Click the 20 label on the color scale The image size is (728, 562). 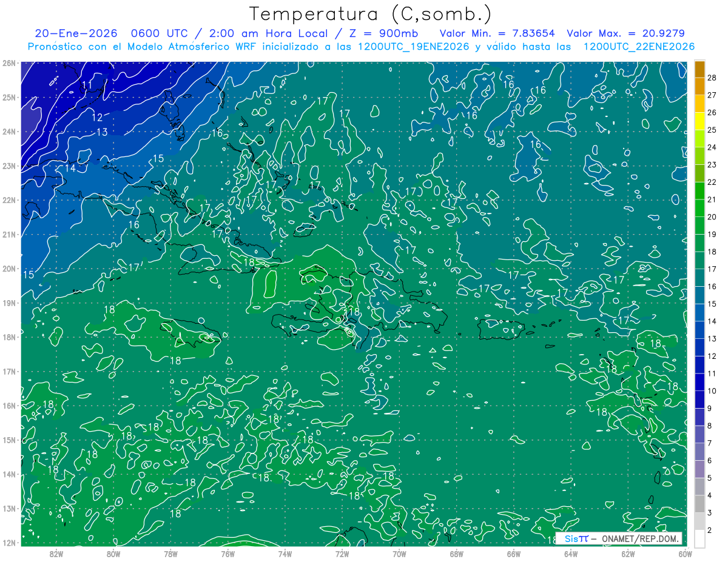[x=712, y=217]
